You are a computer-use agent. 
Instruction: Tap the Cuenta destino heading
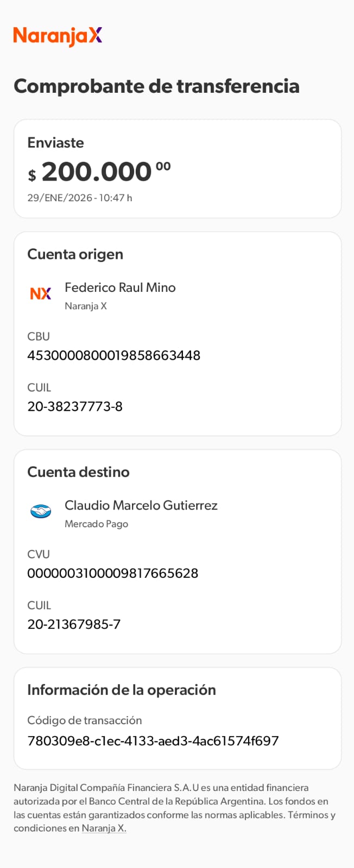78,471
